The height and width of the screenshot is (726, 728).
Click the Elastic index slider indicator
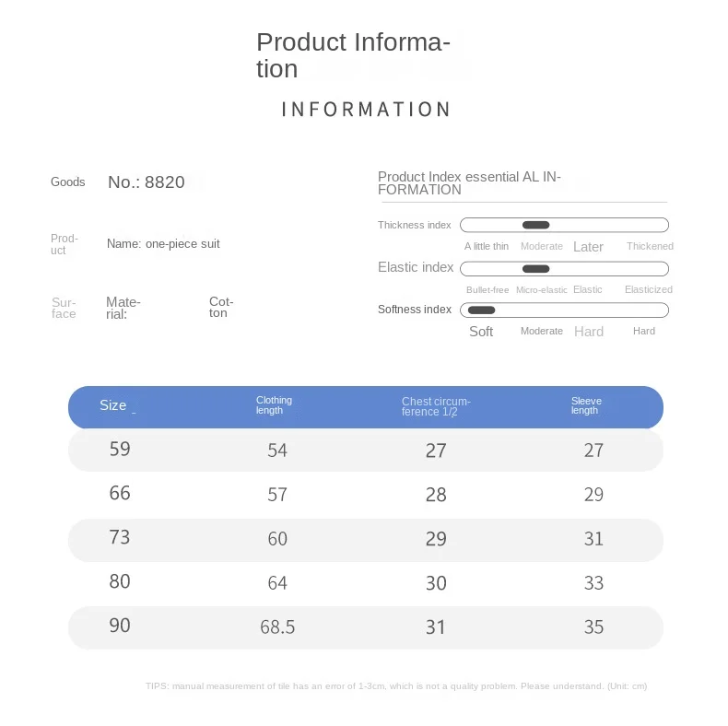[535, 269]
